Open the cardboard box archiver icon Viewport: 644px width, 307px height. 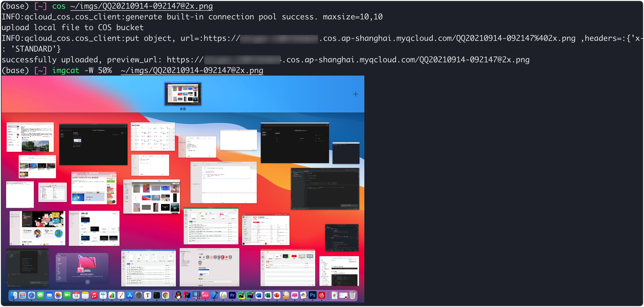coord(286,296)
